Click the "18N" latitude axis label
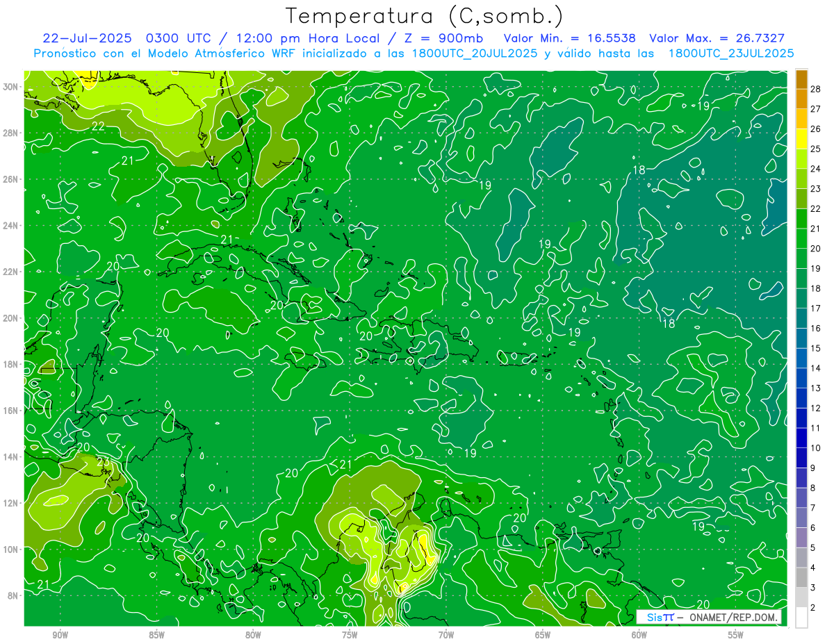 pyautogui.click(x=10, y=364)
